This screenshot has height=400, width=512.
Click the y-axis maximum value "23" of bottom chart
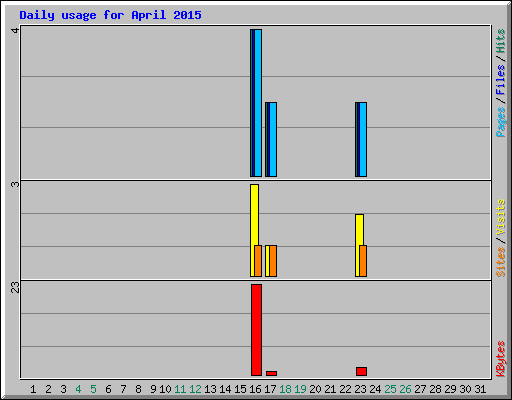[15, 287]
